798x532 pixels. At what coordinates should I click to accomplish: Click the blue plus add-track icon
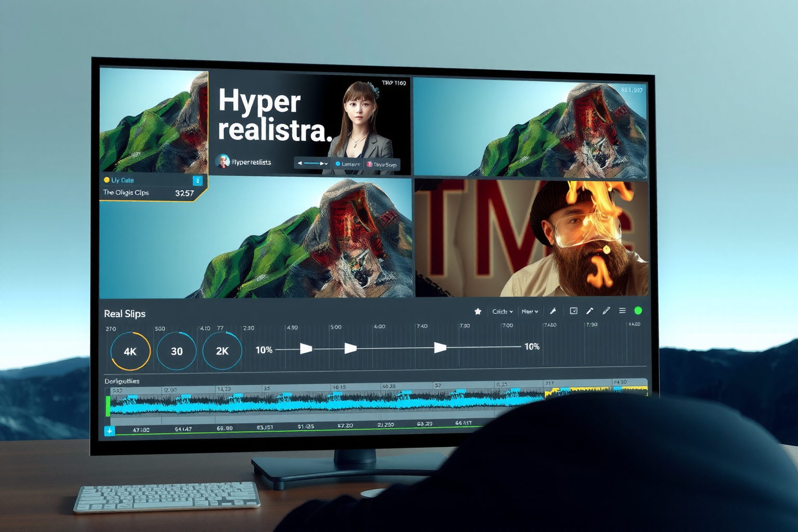pos(109,431)
